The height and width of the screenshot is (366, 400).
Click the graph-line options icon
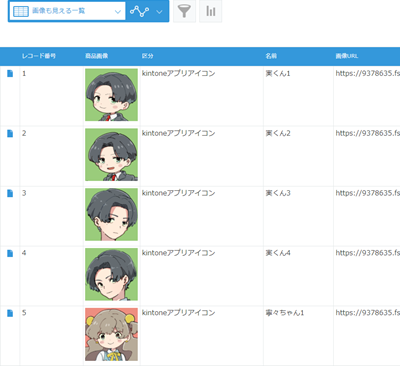(139, 11)
